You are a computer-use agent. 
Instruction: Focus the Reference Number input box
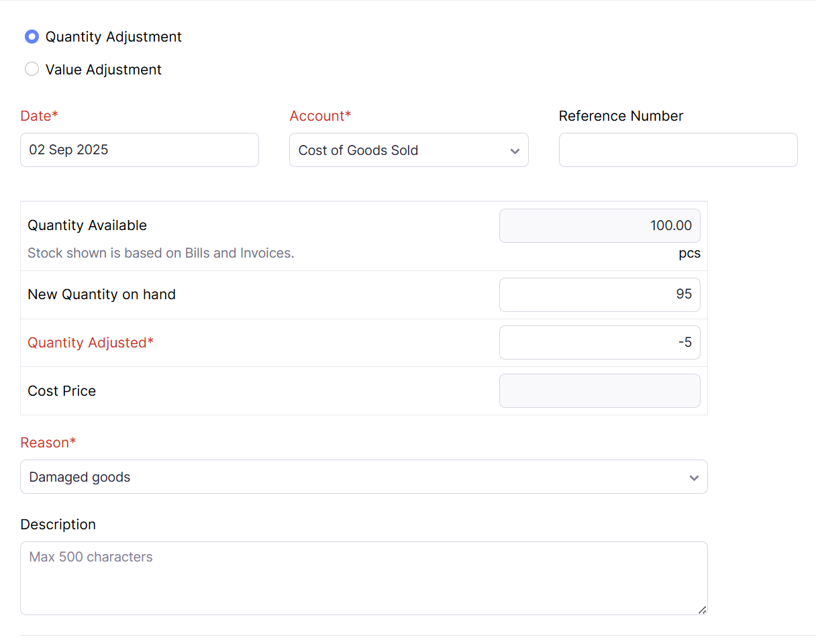coord(678,150)
